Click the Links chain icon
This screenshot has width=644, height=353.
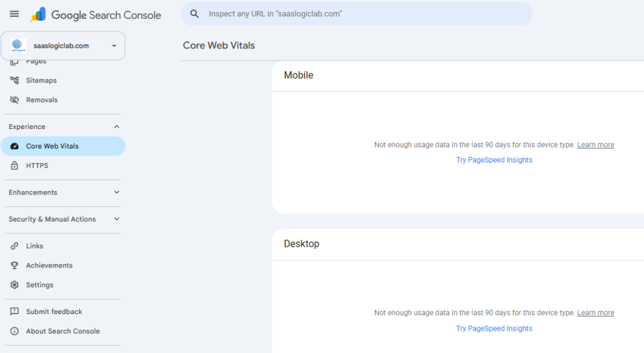coord(14,246)
